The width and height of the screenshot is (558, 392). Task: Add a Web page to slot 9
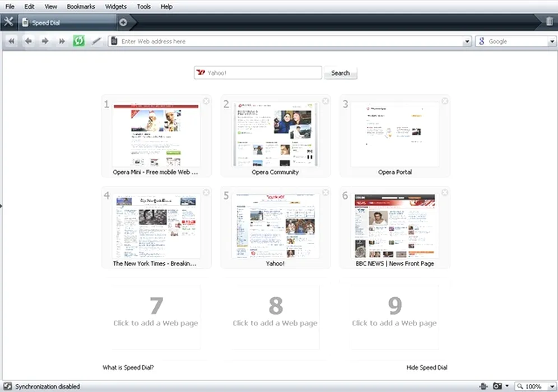coord(394,317)
